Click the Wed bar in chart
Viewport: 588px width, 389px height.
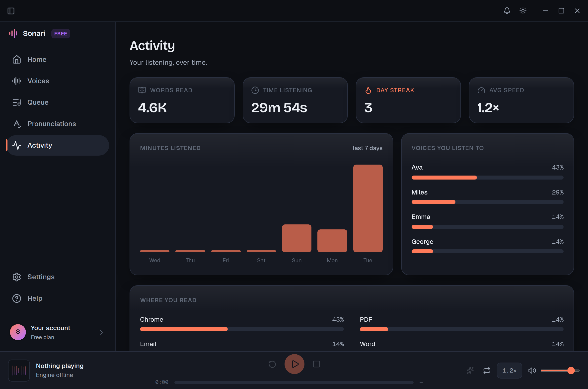click(154, 251)
